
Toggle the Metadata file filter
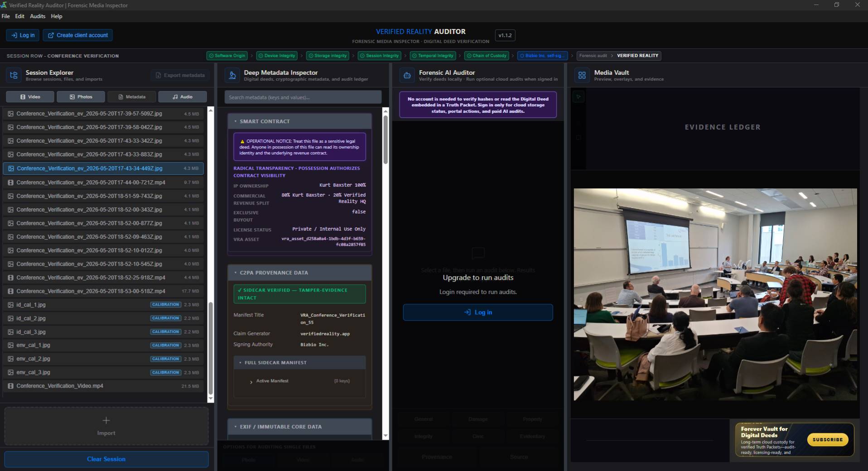(131, 97)
